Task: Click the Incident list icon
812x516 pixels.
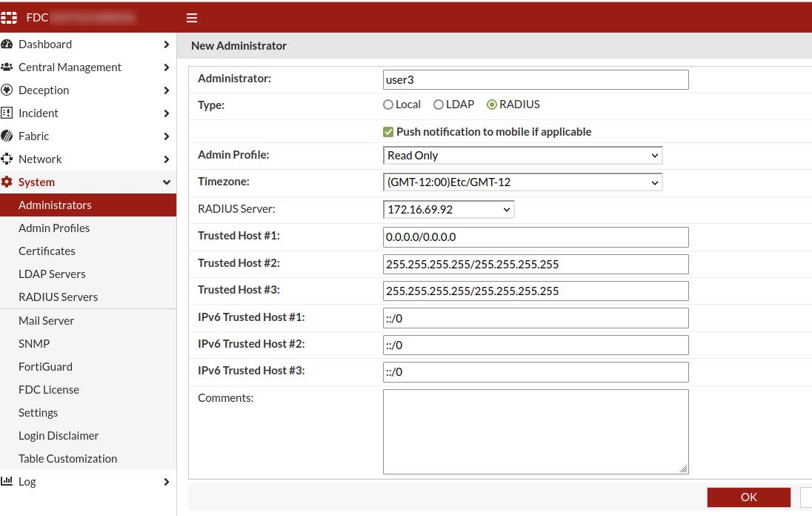Action: point(7,113)
